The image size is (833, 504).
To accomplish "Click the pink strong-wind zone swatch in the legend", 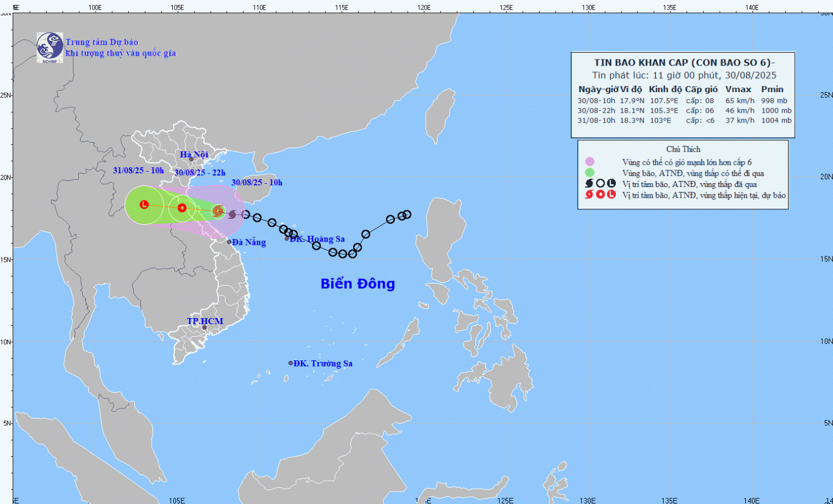I will 590,162.
